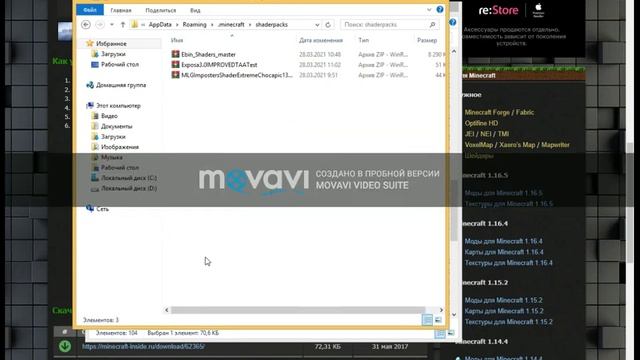Open Explorer Help question mark icon
The image size is (640, 360).
click(440, 9)
